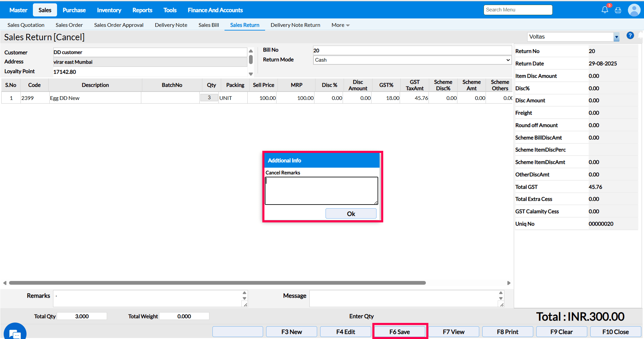
Task: Click the F9 Clear button
Action: pos(562,332)
